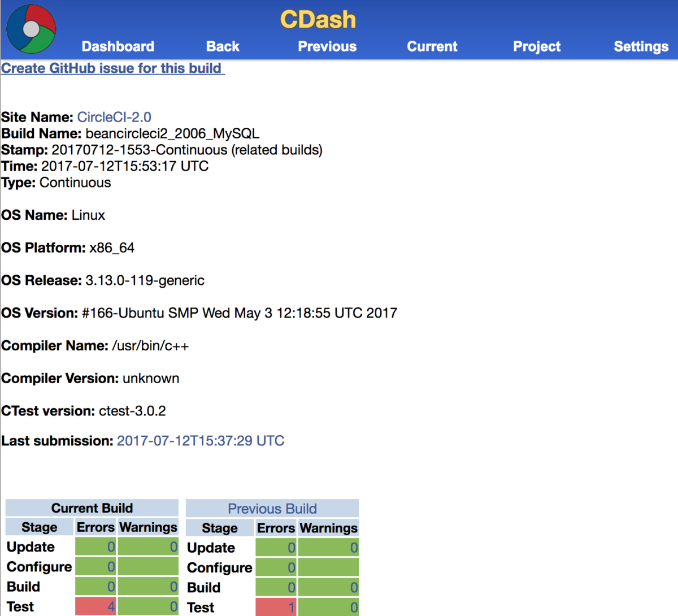Click Create GitHub issue for this build
The image size is (678, 616).
point(111,68)
